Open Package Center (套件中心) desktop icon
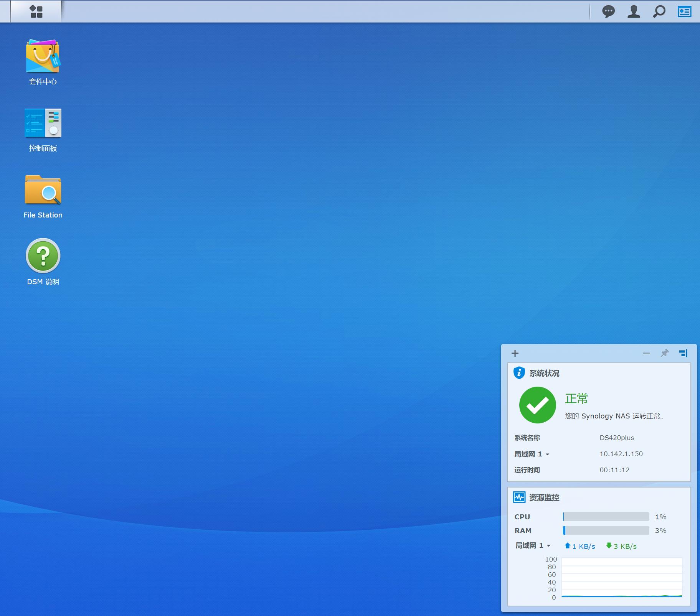 click(43, 57)
